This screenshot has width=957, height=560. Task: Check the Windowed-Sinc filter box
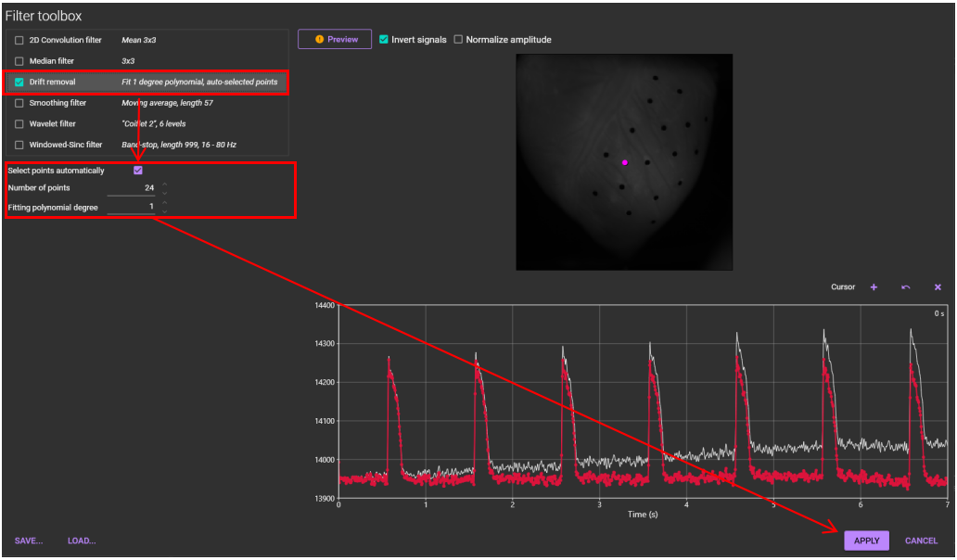tap(19, 145)
